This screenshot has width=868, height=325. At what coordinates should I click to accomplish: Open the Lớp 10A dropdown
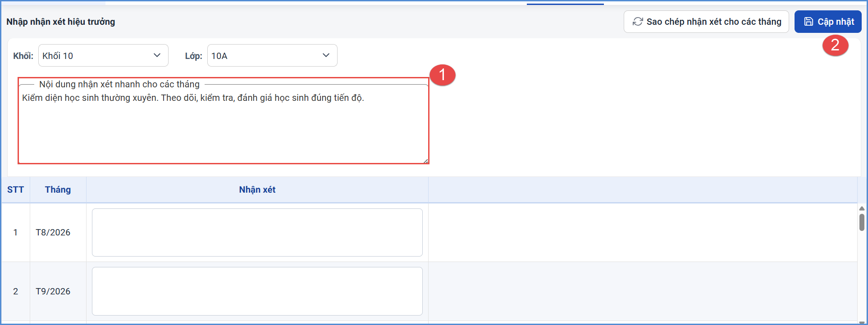click(x=272, y=55)
